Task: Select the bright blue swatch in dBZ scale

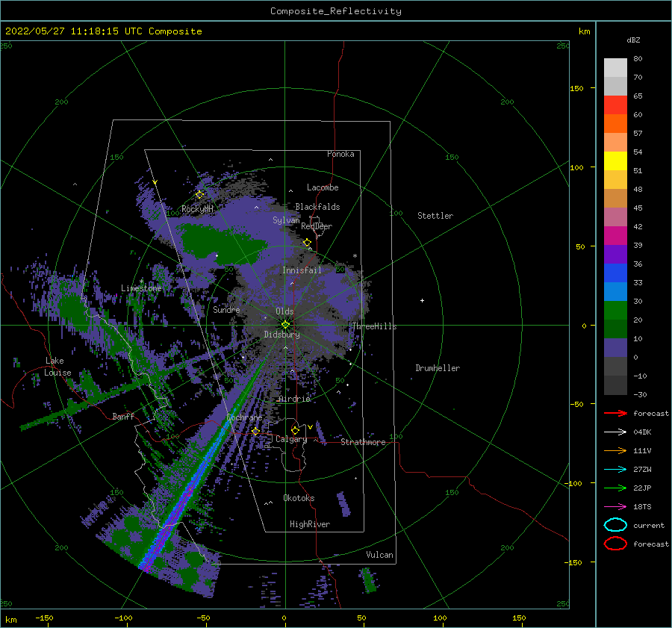Action: pyautogui.click(x=615, y=273)
